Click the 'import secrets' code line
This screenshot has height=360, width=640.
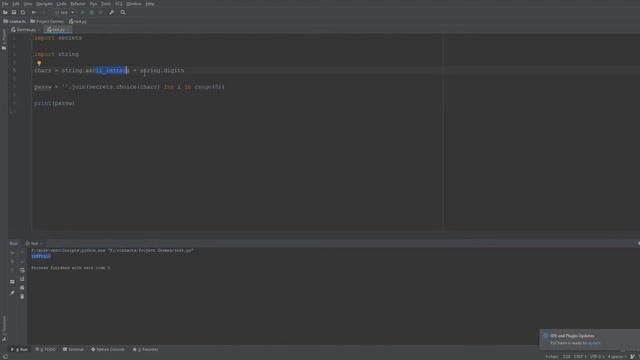(58, 38)
